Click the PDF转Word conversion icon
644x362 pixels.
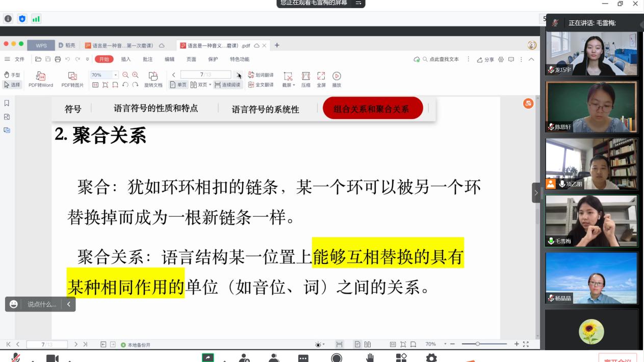click(40, 76)
